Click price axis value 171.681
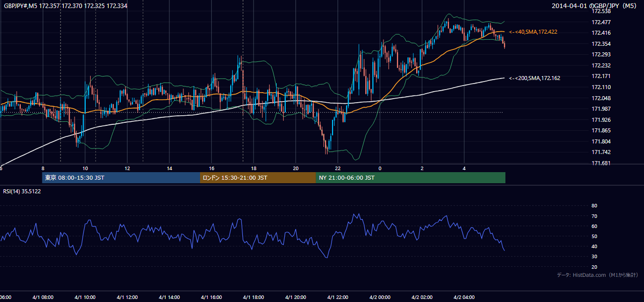 pos(601,163)
